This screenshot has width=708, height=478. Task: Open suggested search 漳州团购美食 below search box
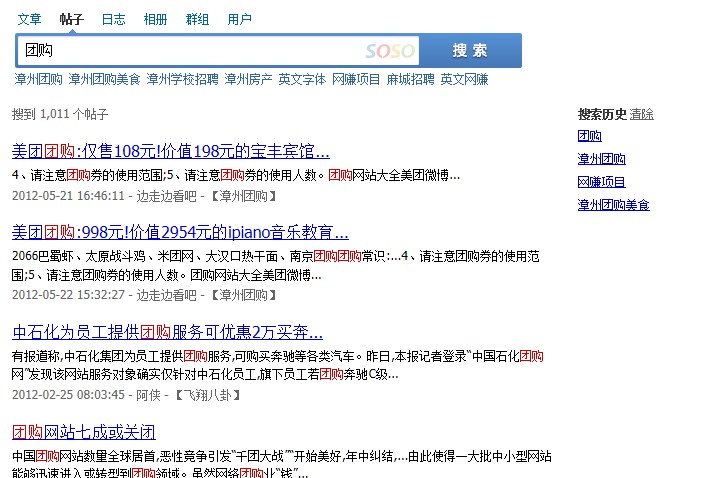[104, 79]
